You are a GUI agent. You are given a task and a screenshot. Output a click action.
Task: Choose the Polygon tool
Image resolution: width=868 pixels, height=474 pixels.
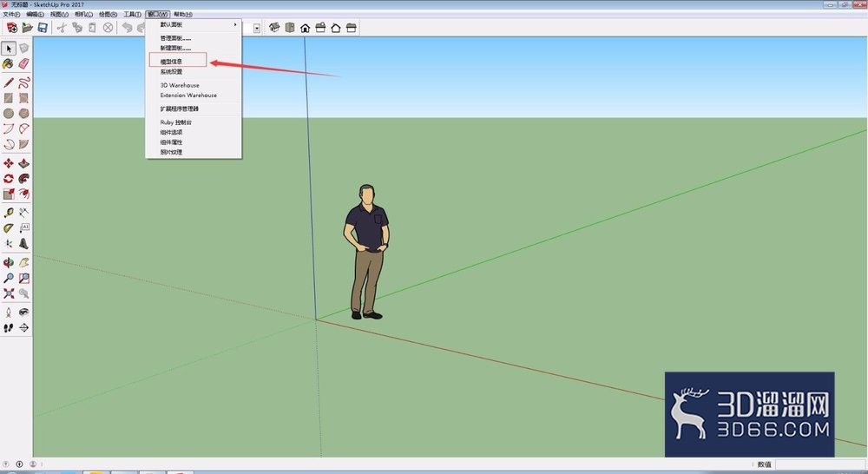point(23,114)
